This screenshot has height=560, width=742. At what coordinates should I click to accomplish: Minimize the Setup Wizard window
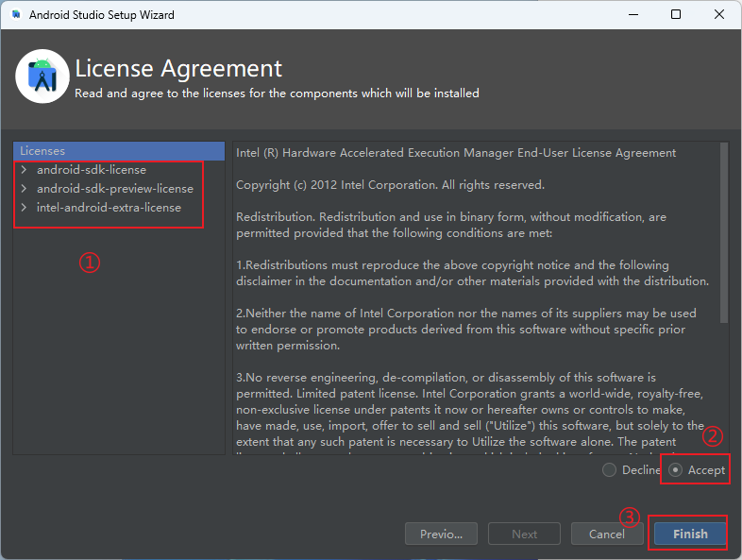coord(633,15)
